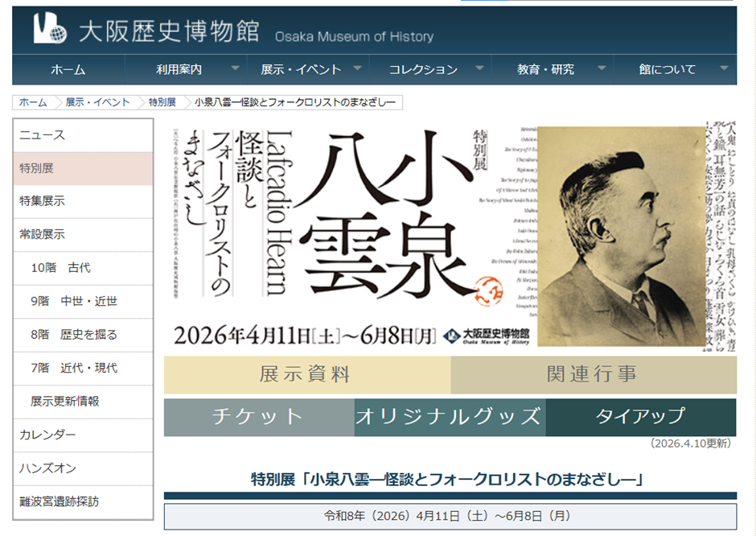The width and height of the screenshot is (756, 536).
Task: Select 特別展 in the sidebar
Action: tap(83, 168)
